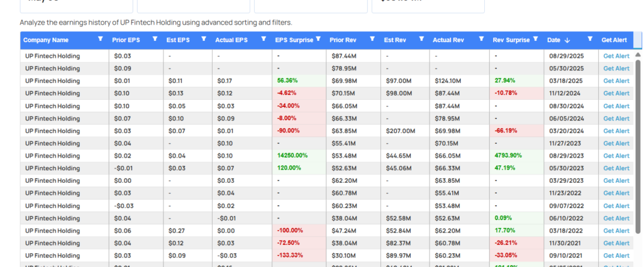The image size is (644, 267).
Task: Sort by Est EPS header
Action: point(177,40)
